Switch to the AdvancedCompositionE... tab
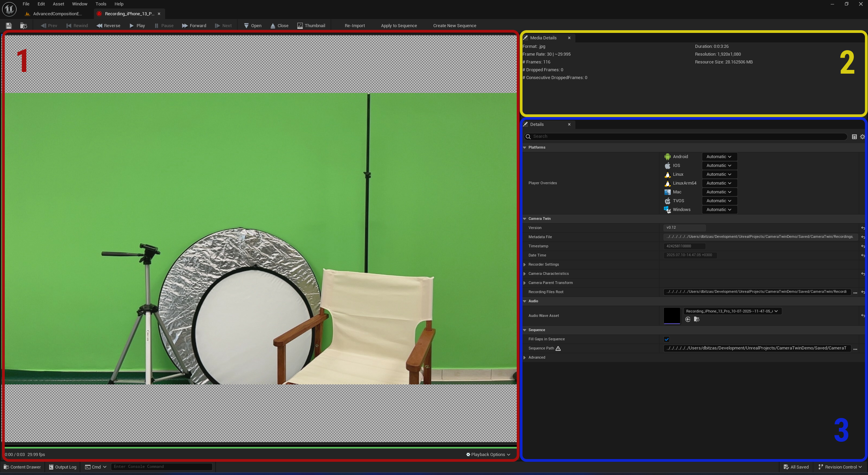Viewport: 868px width, 475px height. coord(57,14)
